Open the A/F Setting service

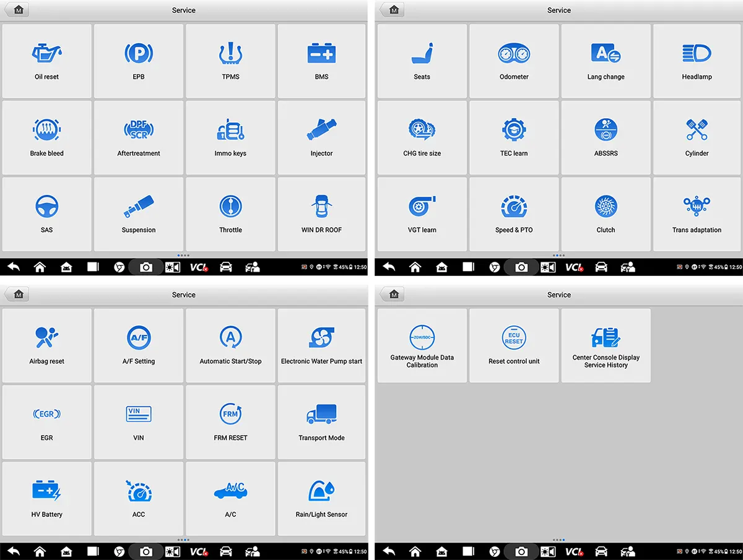[x=139, y=345]
